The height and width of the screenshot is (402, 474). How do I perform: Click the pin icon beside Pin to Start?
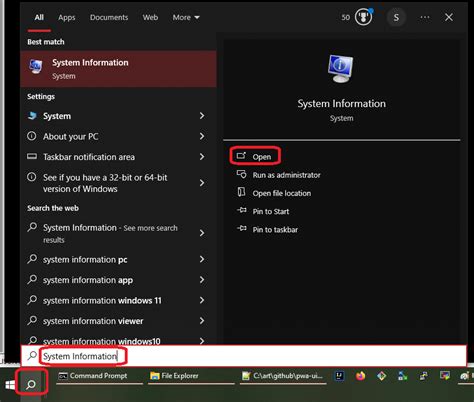coord(241,211)
